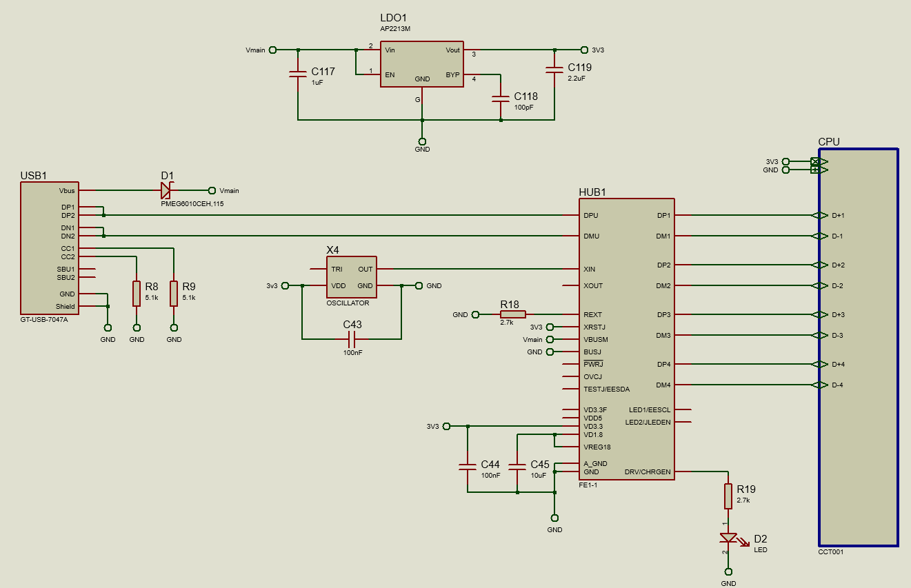Screen dimensions: 911x588
Task: Click the GND terminal below LED D2
Action: 728,571
